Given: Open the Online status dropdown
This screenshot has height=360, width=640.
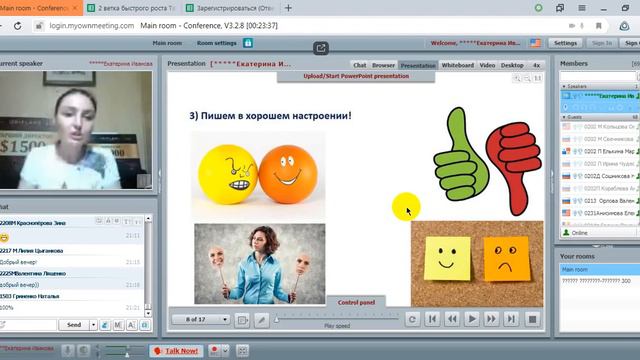Looking at the screenshot, I should [599, 233].
